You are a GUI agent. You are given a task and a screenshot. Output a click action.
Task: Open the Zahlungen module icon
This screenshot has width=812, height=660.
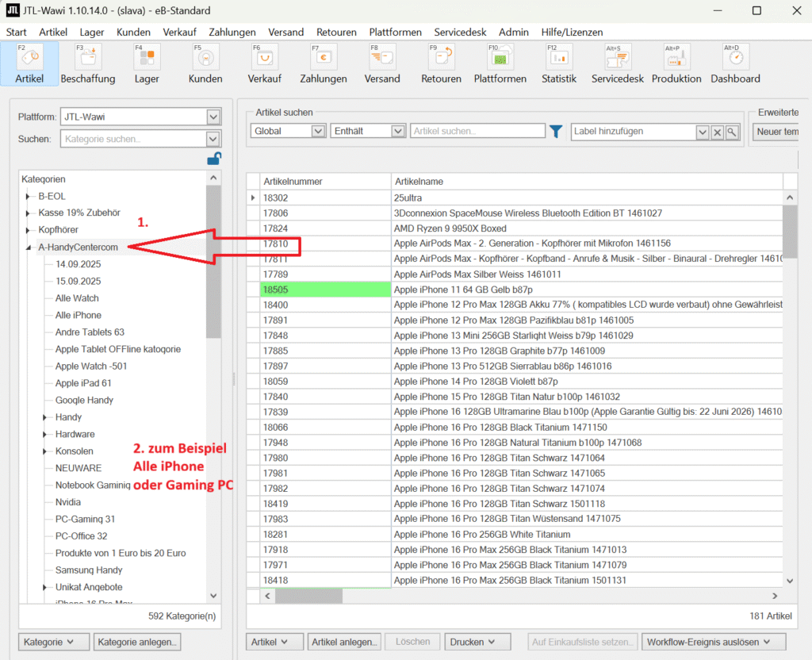(x=323, y=59)
